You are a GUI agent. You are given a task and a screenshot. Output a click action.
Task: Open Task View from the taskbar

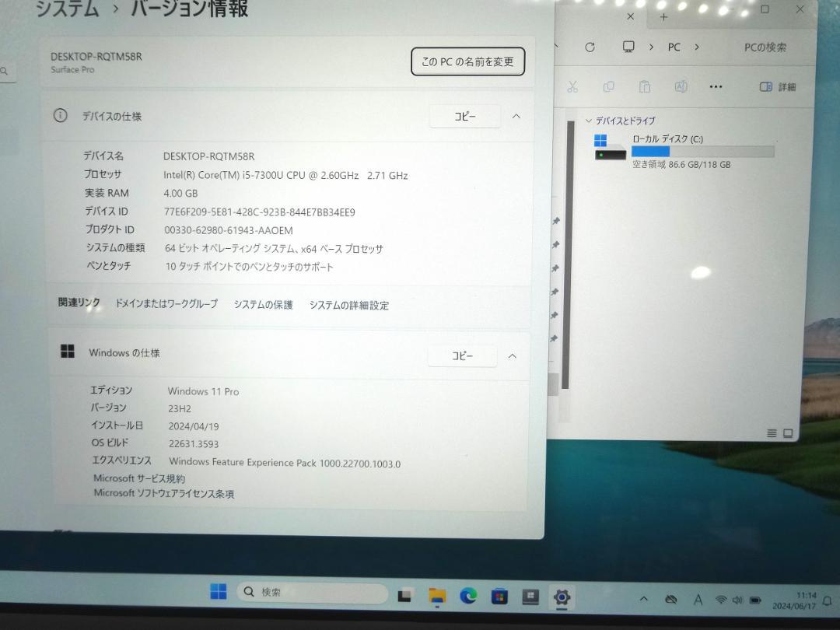pos(405,595)
